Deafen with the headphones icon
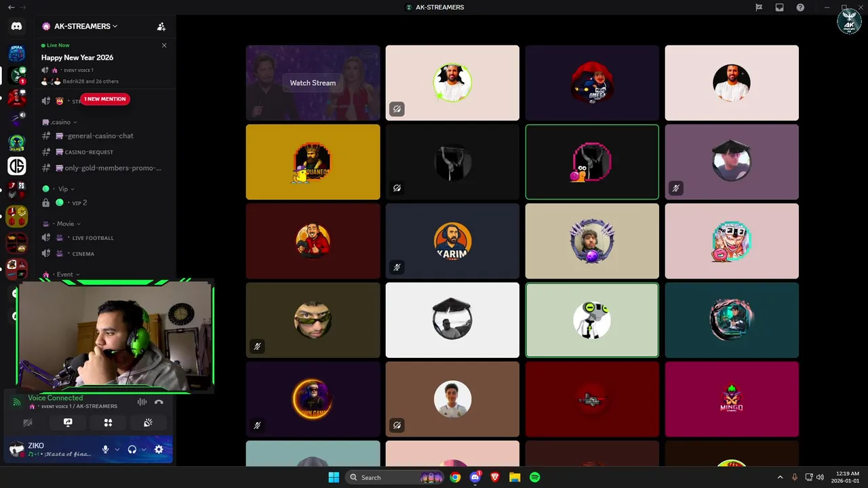Image resolution: width=868 pixels, height=488 pixels. coord(132,449)
